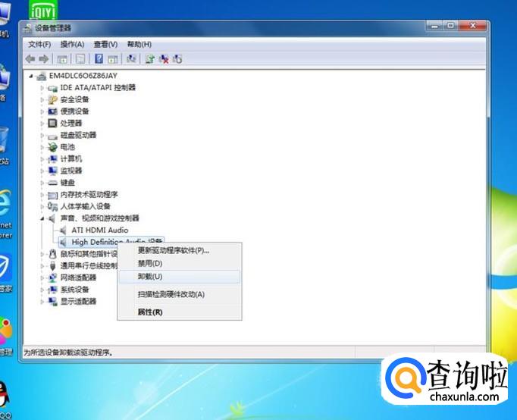Open the 查看(V) menu
The height and width of the screenshot is (420, 517).
(x=105, y=44)
